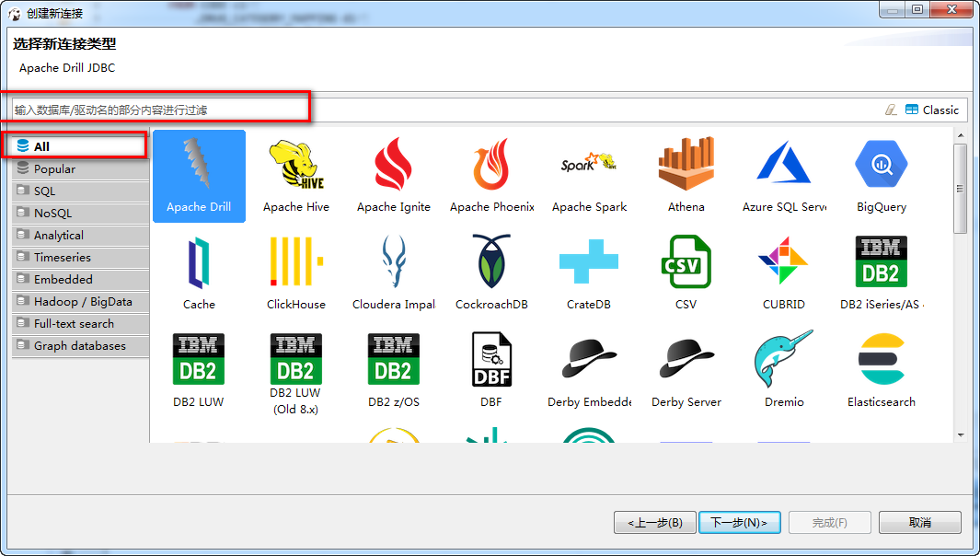Select Derby Server driver
The width and height of the screenshot is (980, 556).
point(686,371)
